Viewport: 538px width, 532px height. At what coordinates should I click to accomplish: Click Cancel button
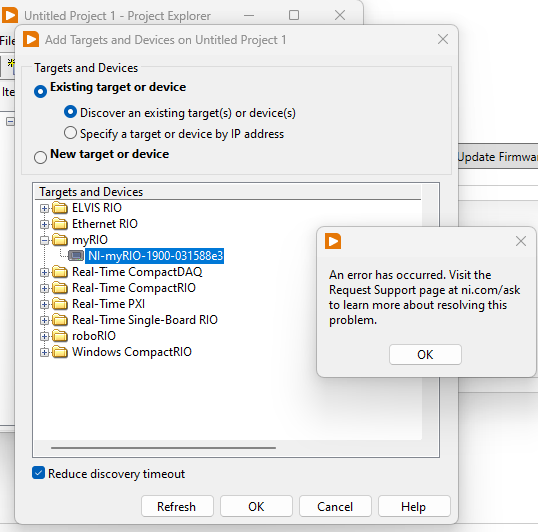(x=335, y=506)
